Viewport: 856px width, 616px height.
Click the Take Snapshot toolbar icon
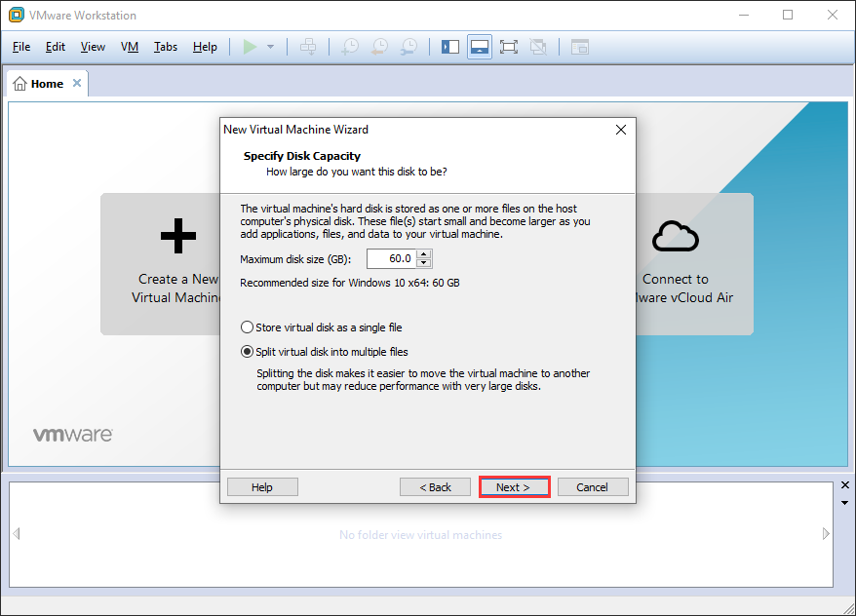click(350, 47)
